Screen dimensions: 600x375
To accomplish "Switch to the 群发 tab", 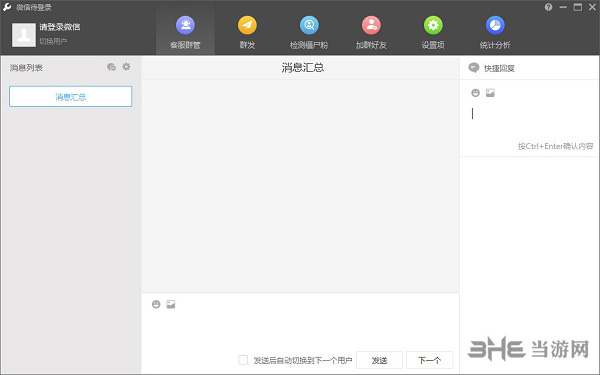I will pyautogui.click(x=247, y=33).
